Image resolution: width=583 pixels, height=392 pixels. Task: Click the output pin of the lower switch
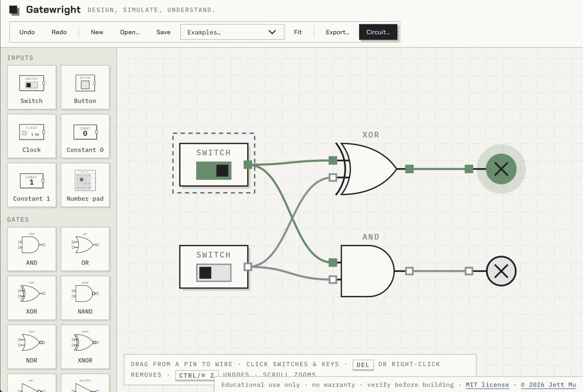click(x=248, y=267)
